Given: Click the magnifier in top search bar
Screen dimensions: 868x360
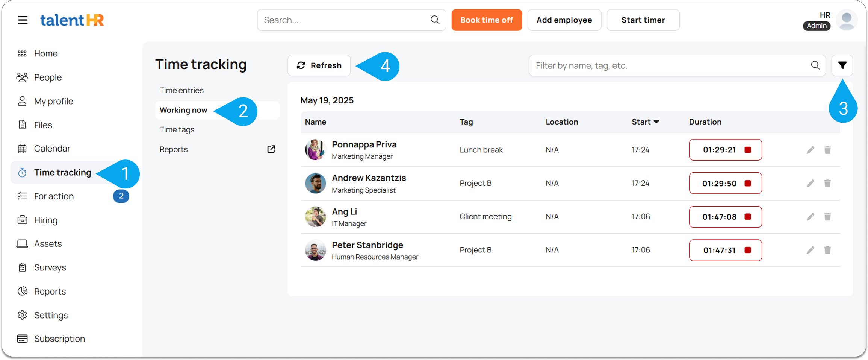Looking at the screenshot, I should pyautogui.click(x=435, y=20).
